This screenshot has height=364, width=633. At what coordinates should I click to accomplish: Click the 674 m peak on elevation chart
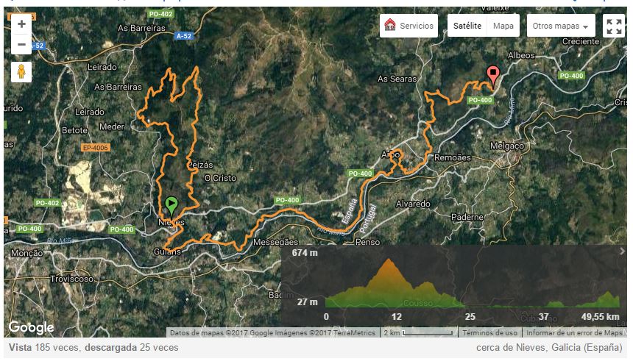(389, 260)
